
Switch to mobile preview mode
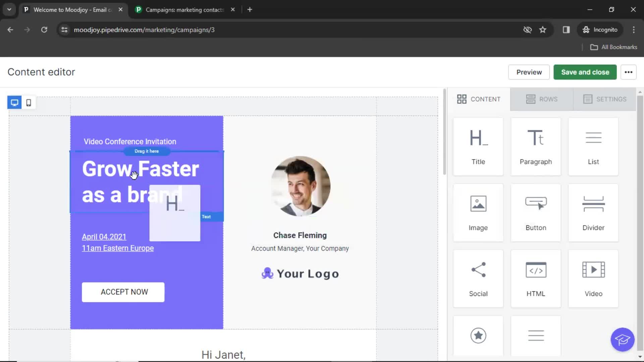pos(29,103)
